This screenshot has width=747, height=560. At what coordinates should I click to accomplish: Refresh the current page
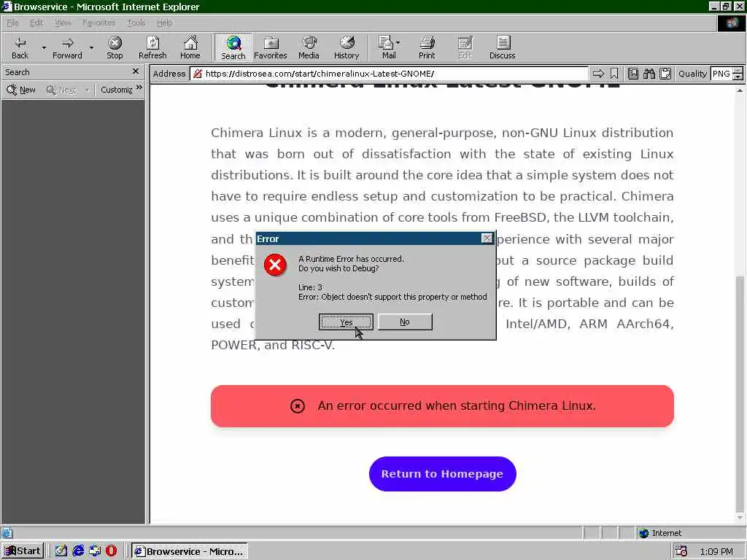point(152,47)
